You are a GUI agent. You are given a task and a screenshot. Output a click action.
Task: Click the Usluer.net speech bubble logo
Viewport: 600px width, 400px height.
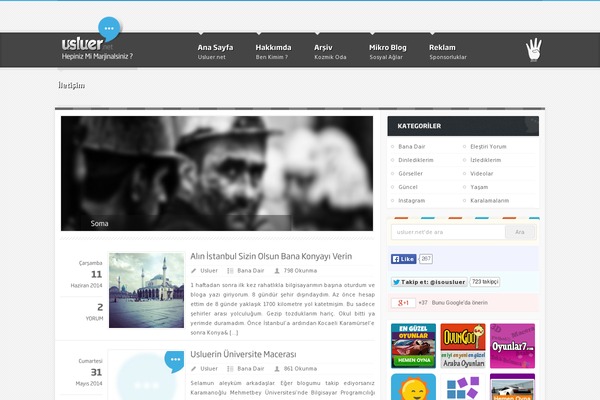(91, 35)
